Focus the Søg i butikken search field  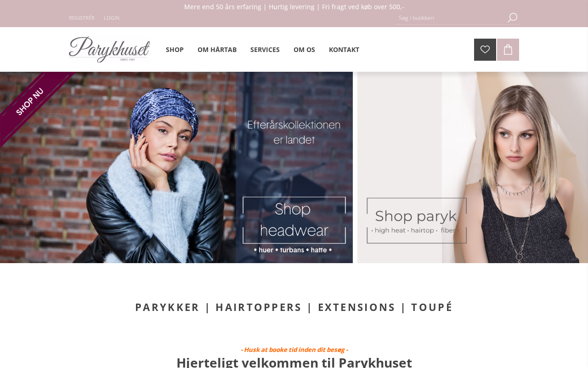point(450,18)
